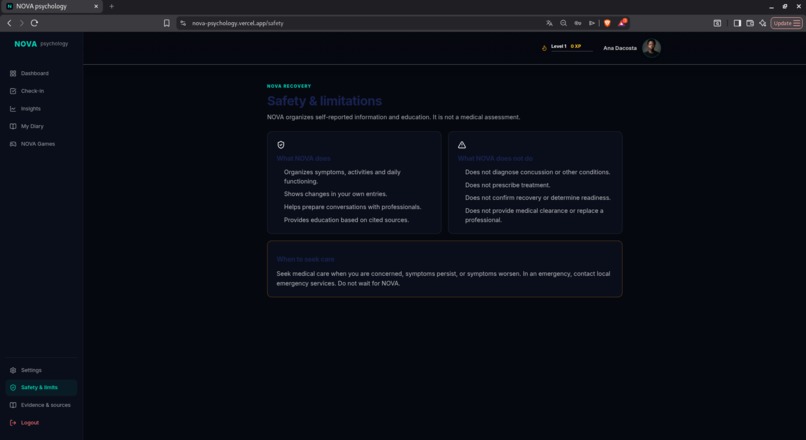
Task: Click the NOVA RECOVERY label
Action: point(289,86)
